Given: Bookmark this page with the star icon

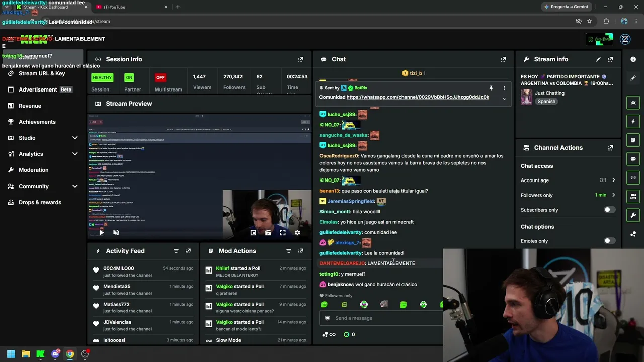Looking at the screenshot, I should [x=589, y=21].
